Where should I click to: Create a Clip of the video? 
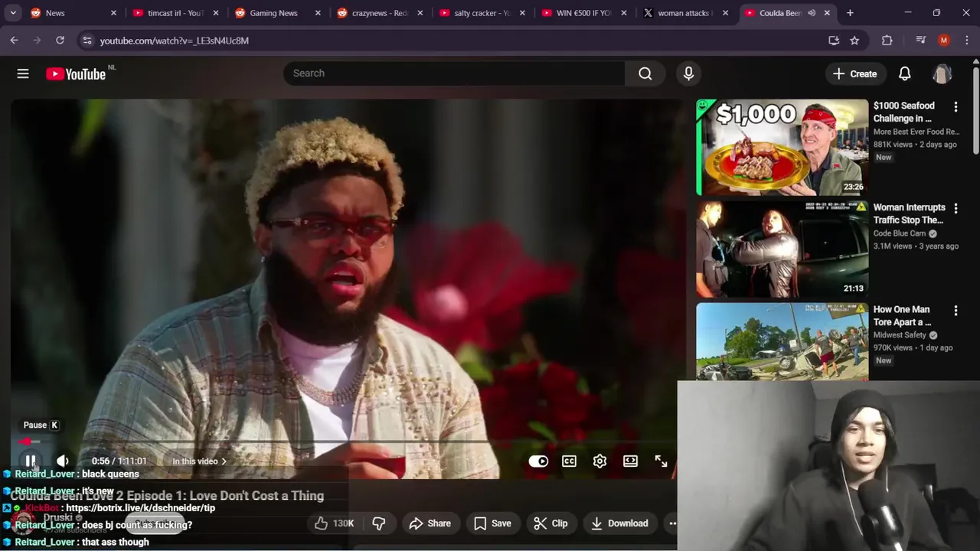click(x=550, y=523)
